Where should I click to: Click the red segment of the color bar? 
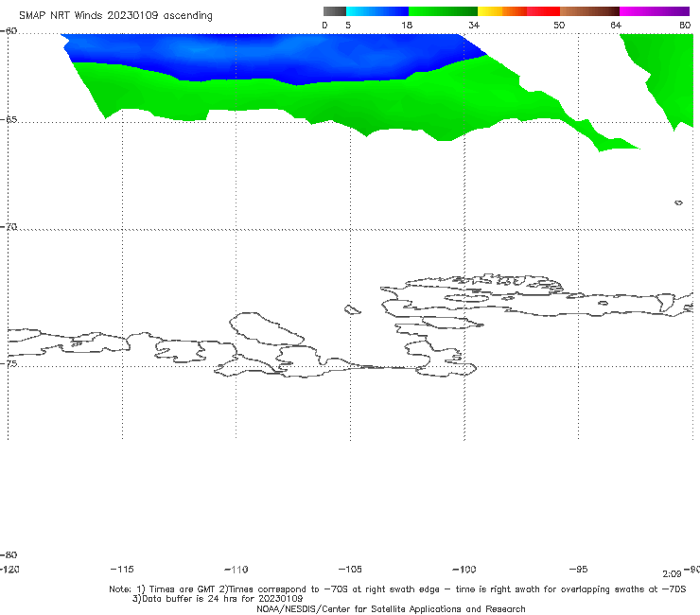(543, 11)
